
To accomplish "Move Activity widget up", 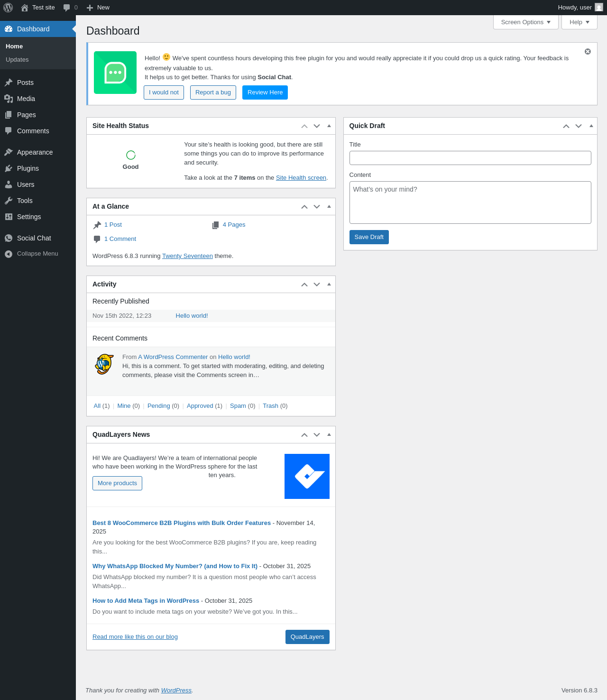I will [304, 285].
